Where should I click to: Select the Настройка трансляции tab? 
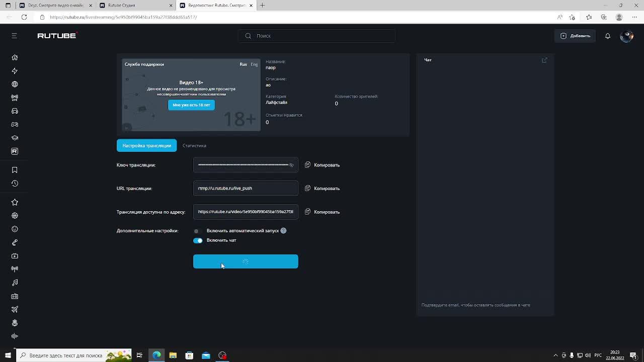(x=146, y=146)
